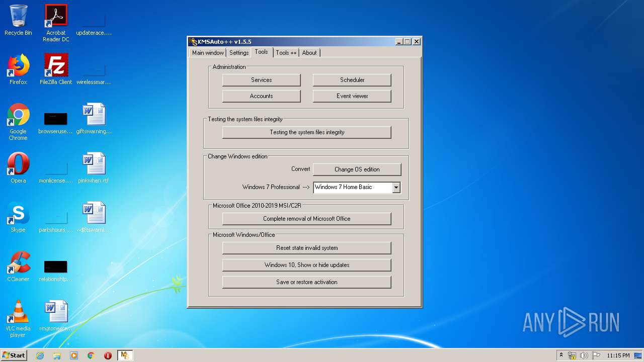Switch to the Settings tab
This screenshot has width=644, height=362.
[x=239, y=53]
